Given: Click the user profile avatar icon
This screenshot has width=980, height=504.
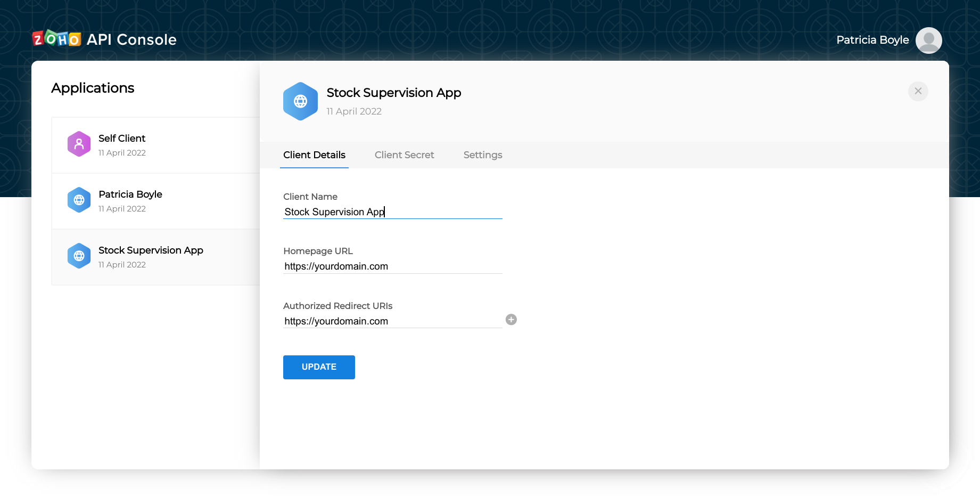Looking at the screenshot, I should (928, 40).
